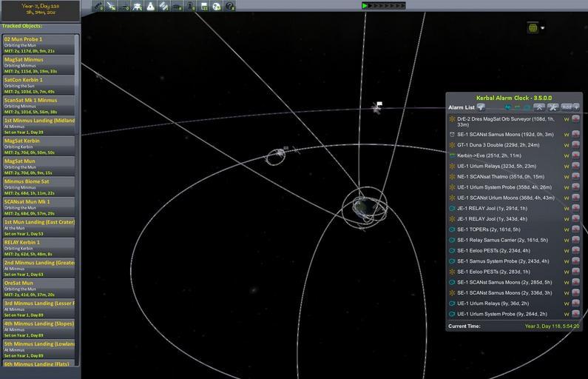Toggle the Debris vessel filter
This screenshot has height=379, width=588.
tap(98, 6)
